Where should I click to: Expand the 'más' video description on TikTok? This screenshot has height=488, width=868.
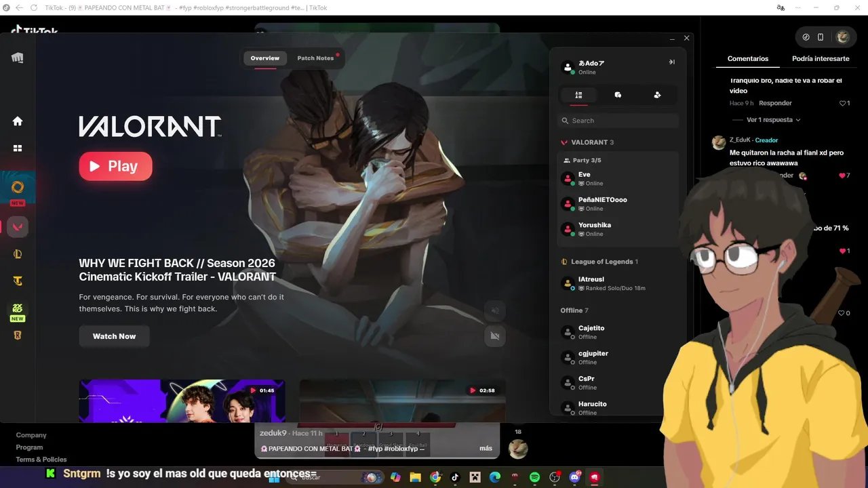(486, 449)
